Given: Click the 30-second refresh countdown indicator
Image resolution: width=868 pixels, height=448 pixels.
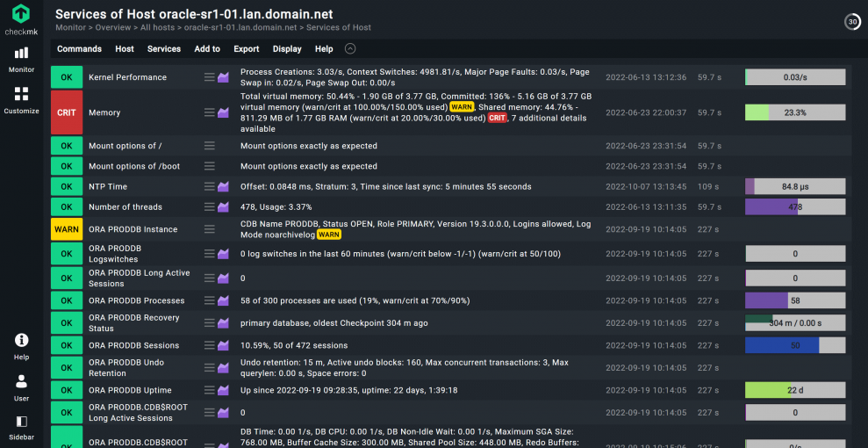Looking at the screenshot, I should (851, 22).
